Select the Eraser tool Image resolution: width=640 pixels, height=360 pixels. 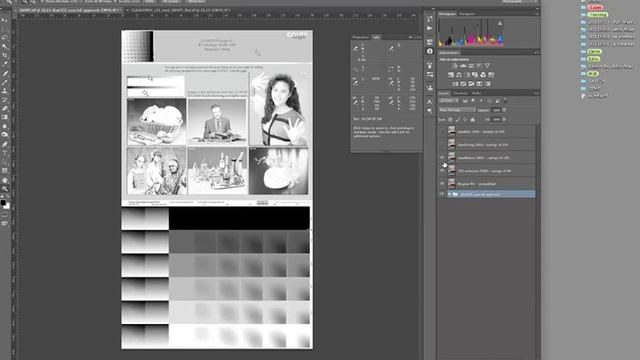pyautogui.click(x=4, y=109)
